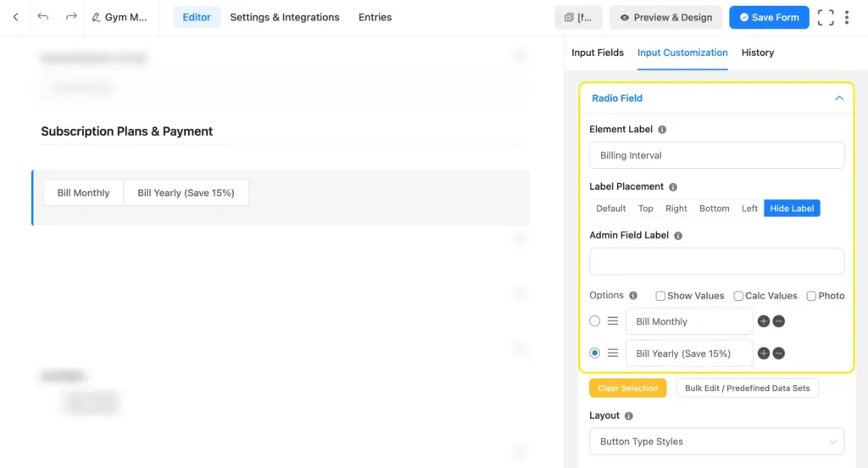
Task: Select Bill Yearly as default option
Action: point(594,353)
